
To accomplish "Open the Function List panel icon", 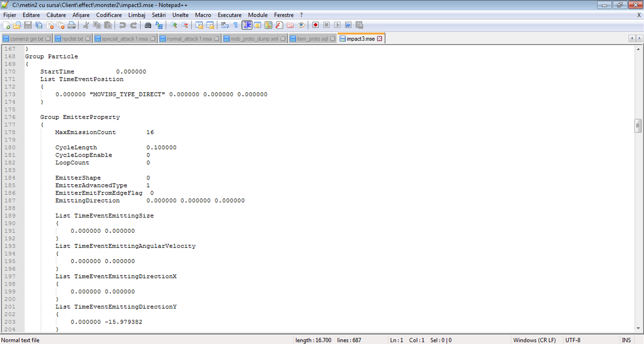I will [279, 25].
